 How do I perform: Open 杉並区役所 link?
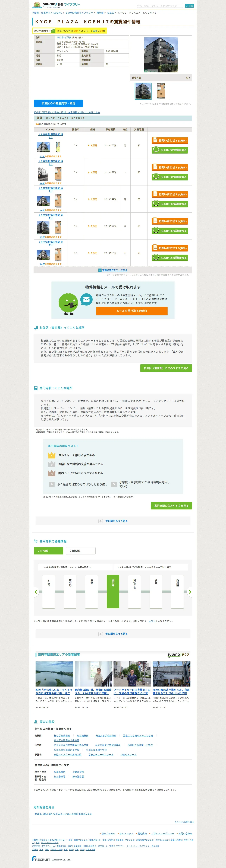[x=60, y=772]
